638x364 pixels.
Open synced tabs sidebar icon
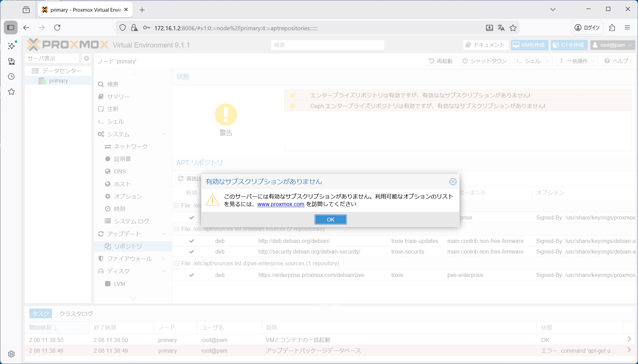pyautogui.click(x=11, y=61)
